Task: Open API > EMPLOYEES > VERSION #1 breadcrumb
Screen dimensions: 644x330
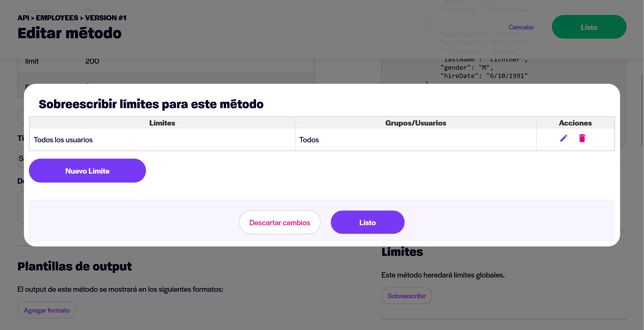Action: tap(72, 18)
